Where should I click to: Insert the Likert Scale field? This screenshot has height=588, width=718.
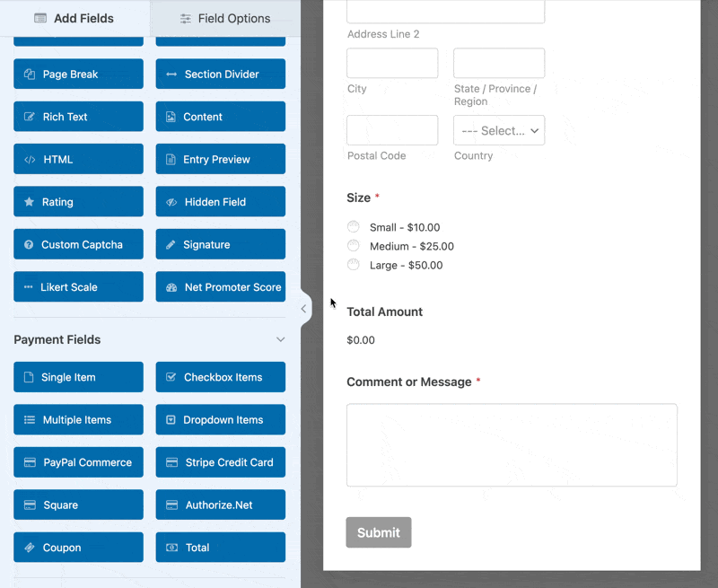click(78, 287)
